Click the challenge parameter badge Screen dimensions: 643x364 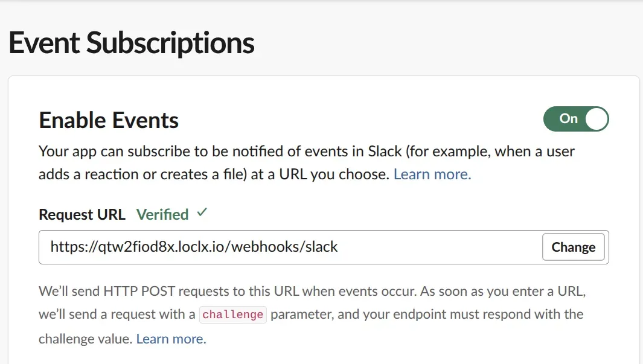point(232,314)
